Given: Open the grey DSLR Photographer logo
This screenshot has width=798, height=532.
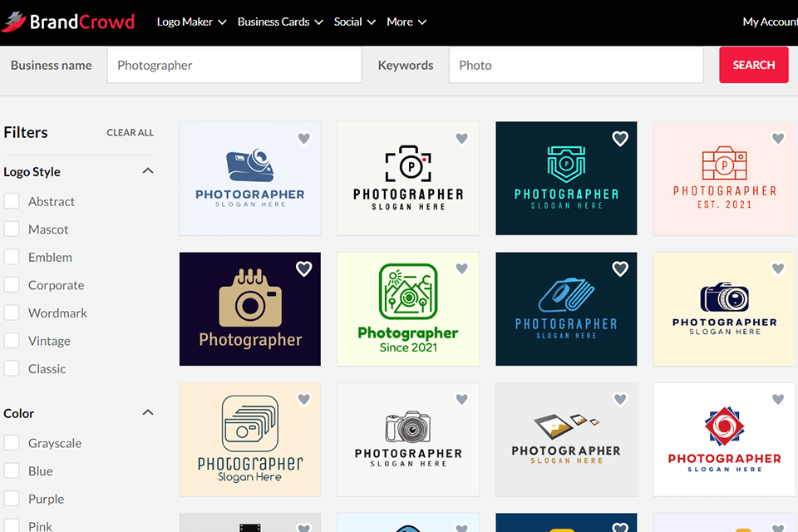Looking at the screenshot, I should 408,440.
